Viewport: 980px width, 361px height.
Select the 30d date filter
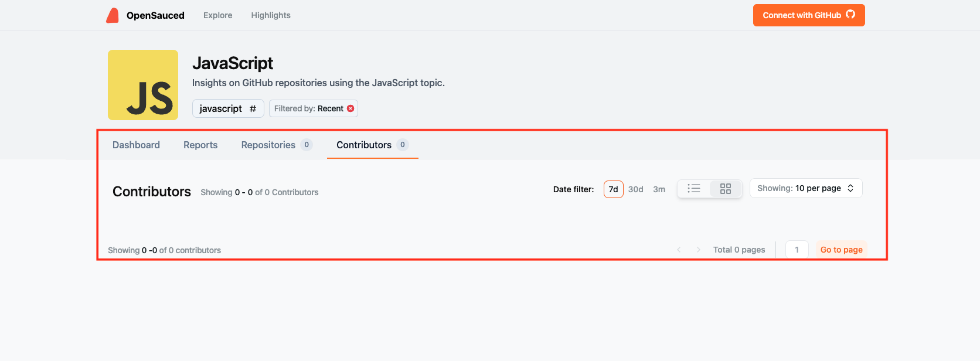coord(635,189)
